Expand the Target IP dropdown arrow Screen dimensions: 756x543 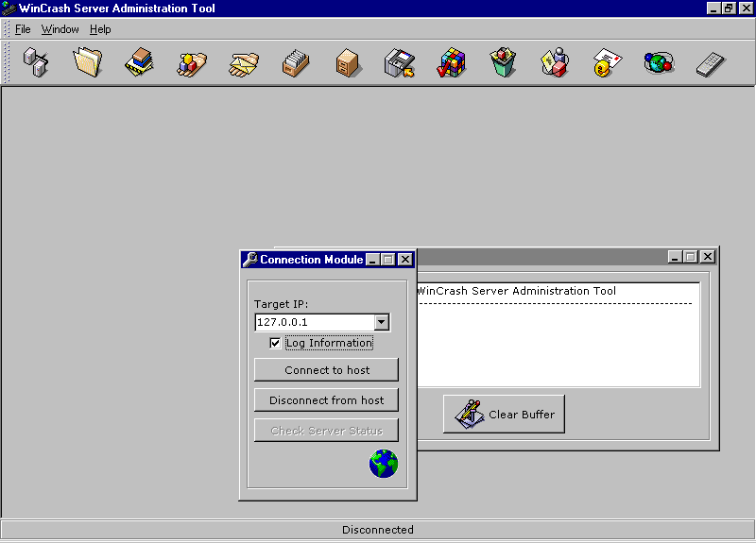[381, 322]
